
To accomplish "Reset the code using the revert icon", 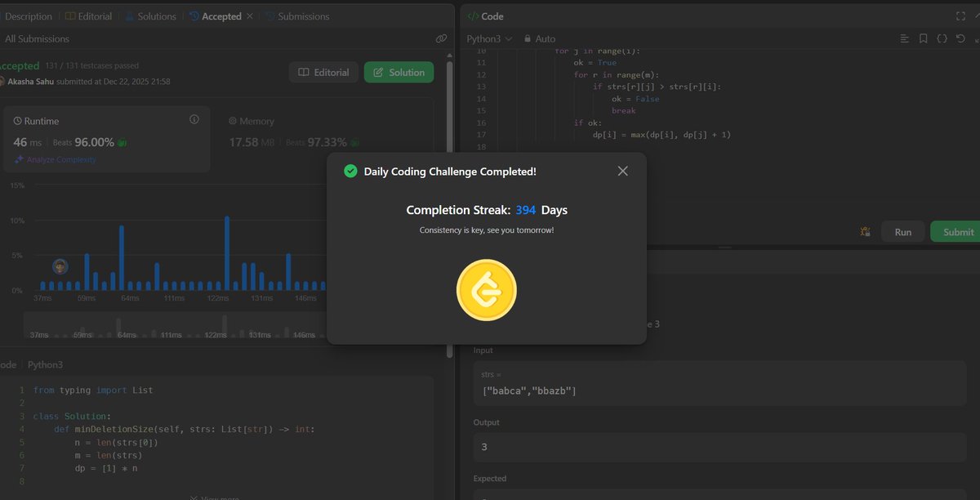I will point(960,38).
